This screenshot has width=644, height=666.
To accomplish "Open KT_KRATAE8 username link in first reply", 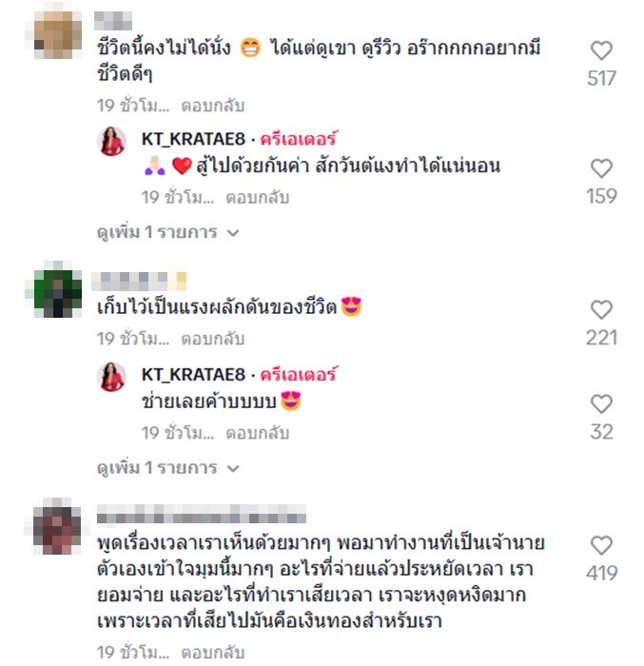I will 194,139.
